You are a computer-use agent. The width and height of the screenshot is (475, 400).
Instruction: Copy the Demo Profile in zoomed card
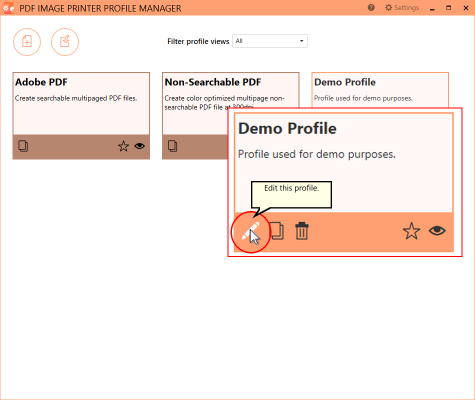(277, 231)
